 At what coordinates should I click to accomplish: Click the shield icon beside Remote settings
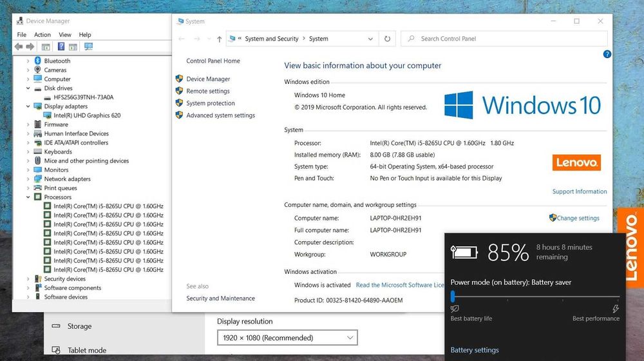pyautogui.click(x=179, y=91)
